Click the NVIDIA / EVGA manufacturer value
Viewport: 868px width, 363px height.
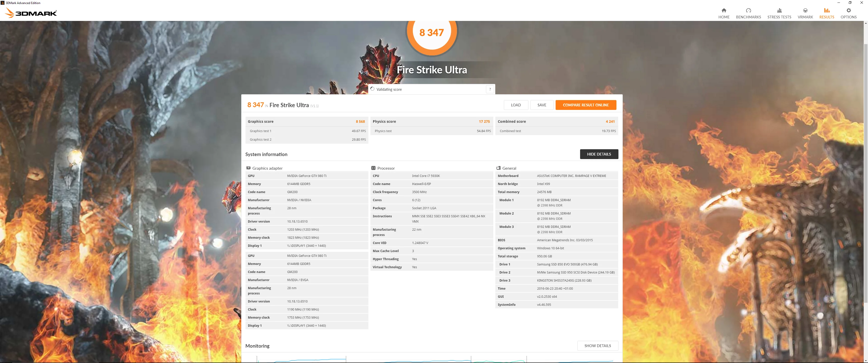point(297,280)
